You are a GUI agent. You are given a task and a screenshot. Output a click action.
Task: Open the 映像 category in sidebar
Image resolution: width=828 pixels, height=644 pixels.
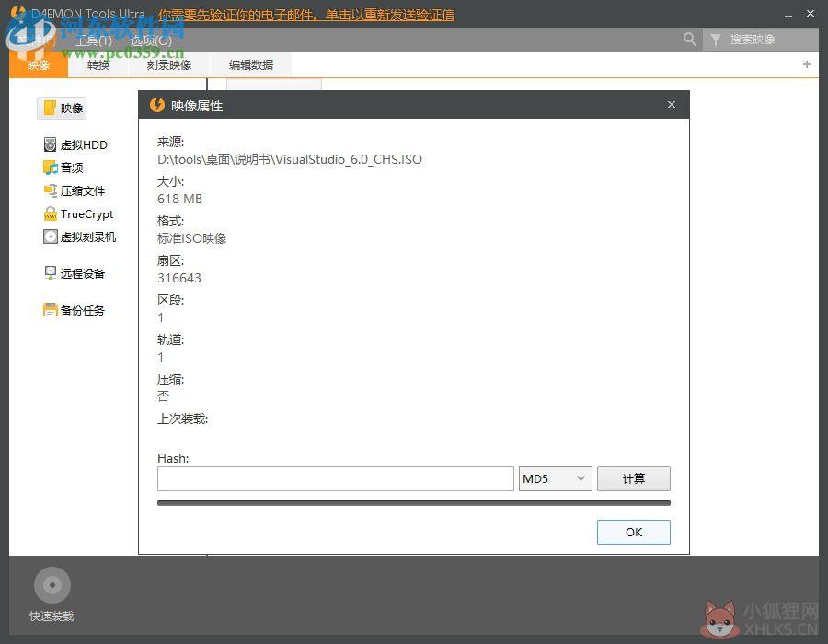pos(62,109)
